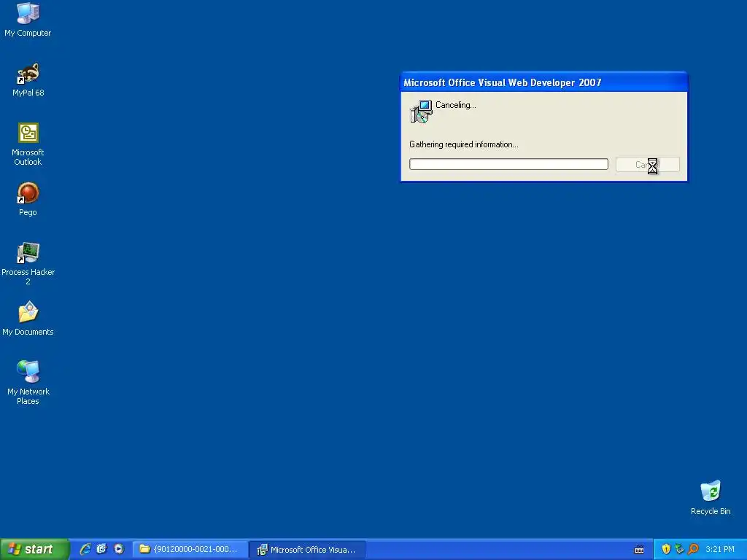Switch to the {90120000-0021-000... folder window
The image size is (747, 560).
click(x=190, y=549)
